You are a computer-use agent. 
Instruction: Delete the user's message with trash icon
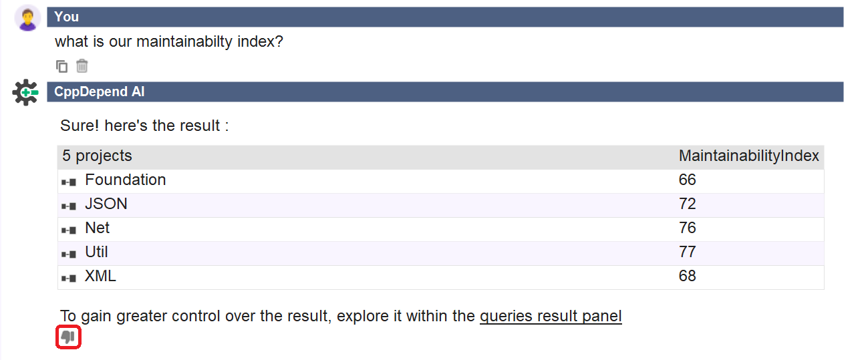(x=82, y=66)
